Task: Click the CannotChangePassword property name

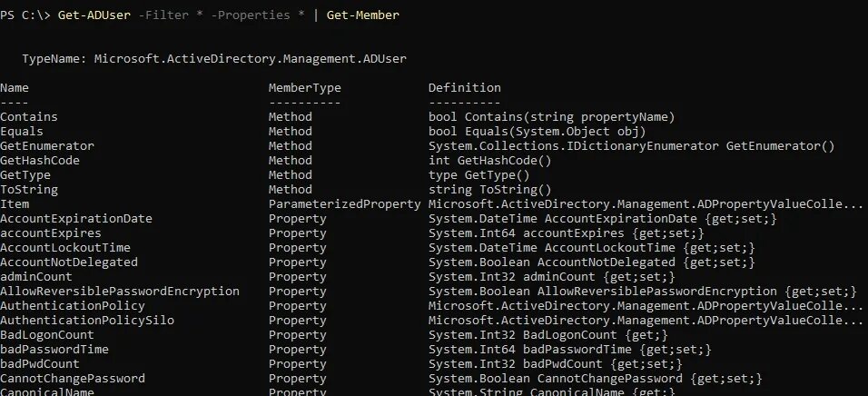Action: pos(73,379)
